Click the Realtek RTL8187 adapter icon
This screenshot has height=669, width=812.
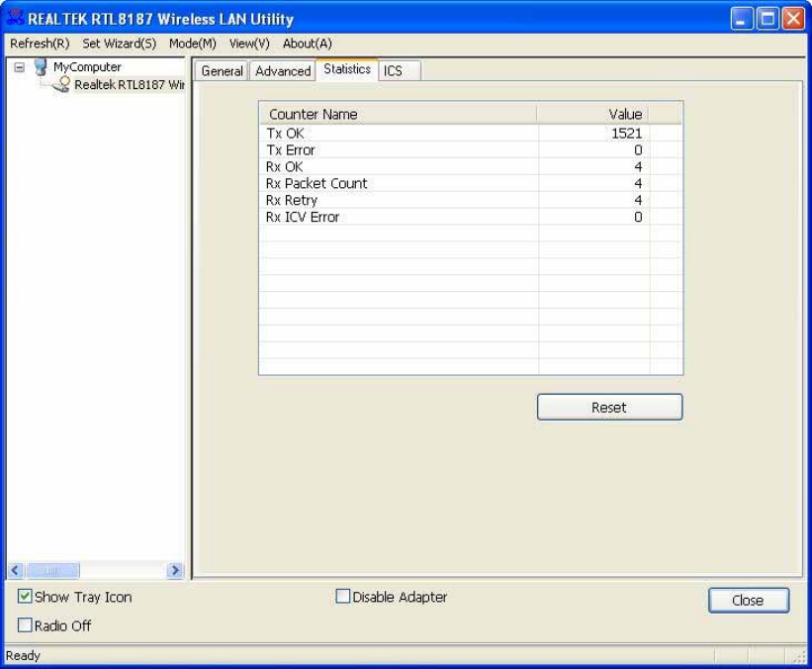point(61,84)
